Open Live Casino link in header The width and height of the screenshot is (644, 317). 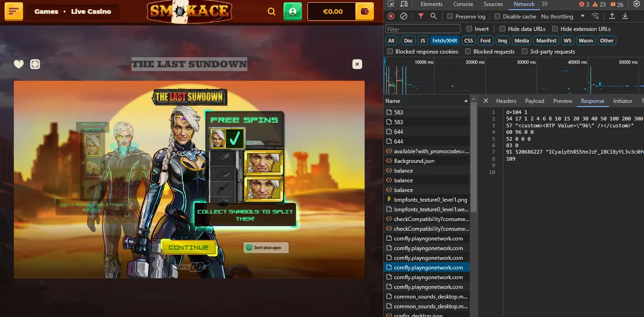(91, 12)
